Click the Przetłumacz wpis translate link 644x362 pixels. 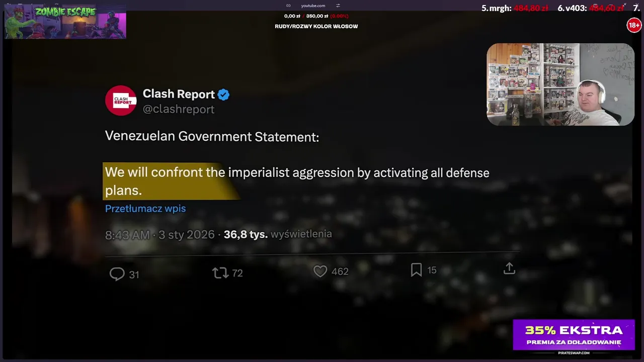[x=145, y=208]
